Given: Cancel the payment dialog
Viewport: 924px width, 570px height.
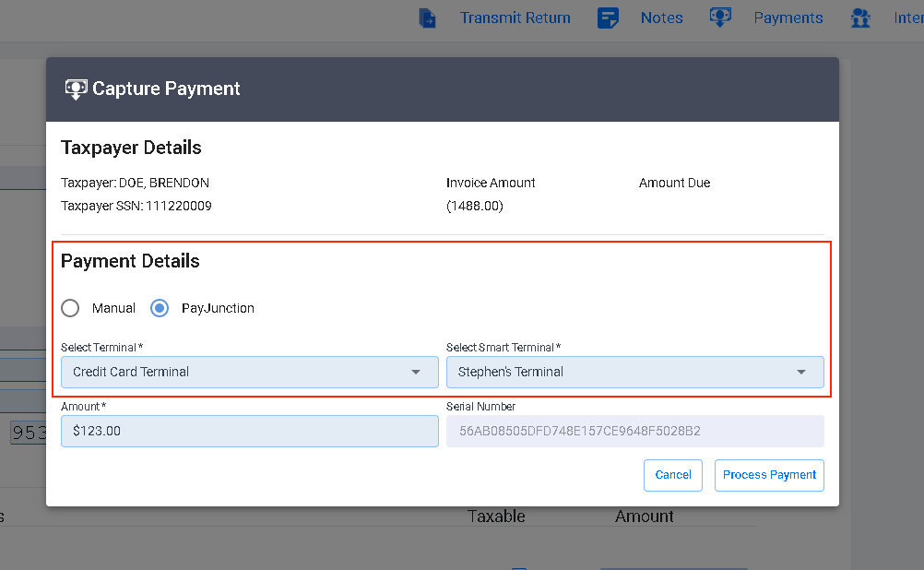Looking at the screenshot, I should [673, 475].
